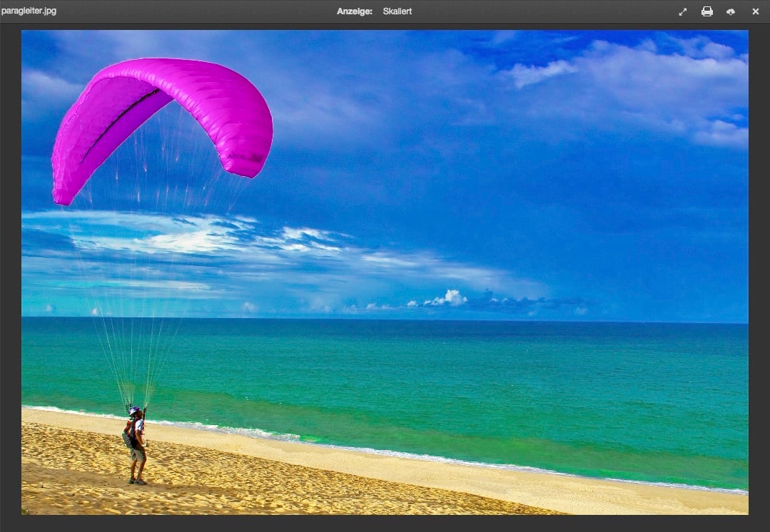Click the sea horizon line in photo
This screenshot has width=770, height=532.
(385, 319)
